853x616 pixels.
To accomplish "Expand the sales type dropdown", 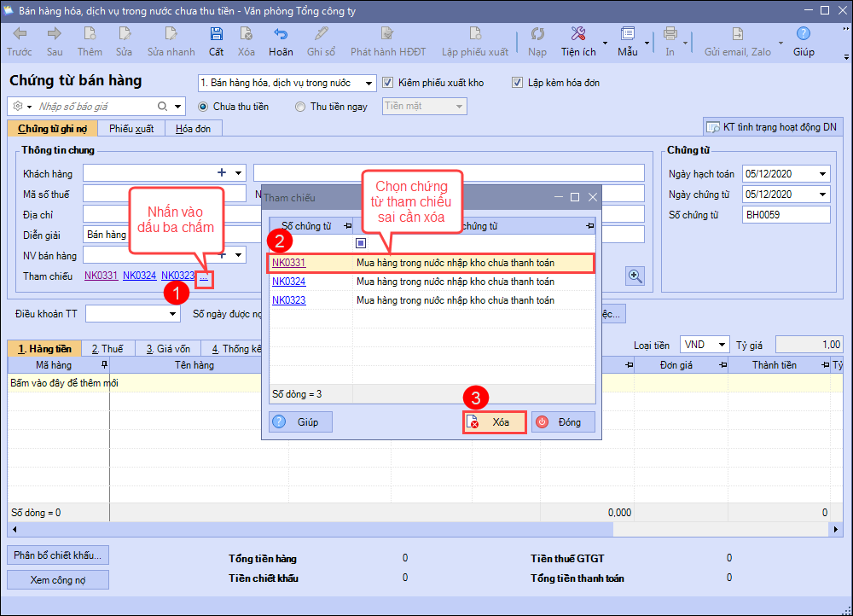I will click(368, 84).
